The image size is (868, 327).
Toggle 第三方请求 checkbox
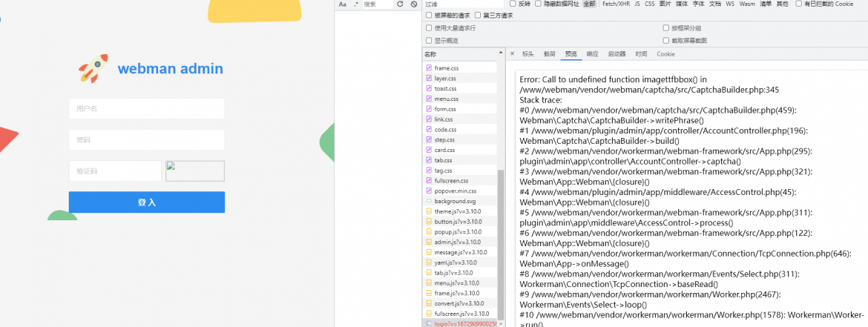click(x=478, y=16)
